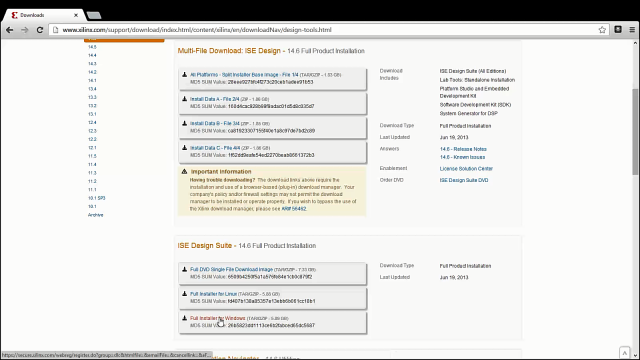
Task: Click the warning icon beside Important Information
Action: (184, 171)
